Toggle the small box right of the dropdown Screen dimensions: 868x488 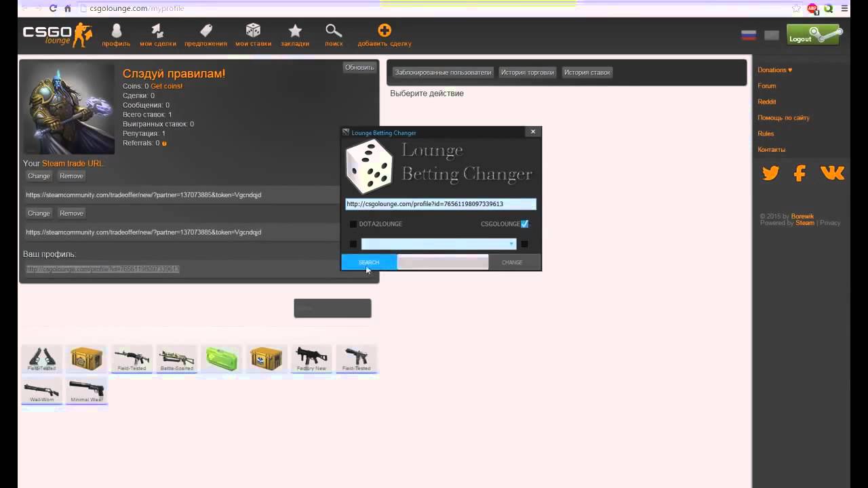click(524, 244)
